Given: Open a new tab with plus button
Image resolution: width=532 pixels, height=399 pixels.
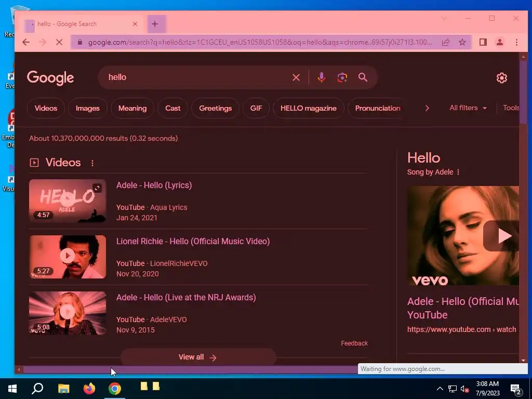Looking at the screenshot, I should tap(155, 24).
